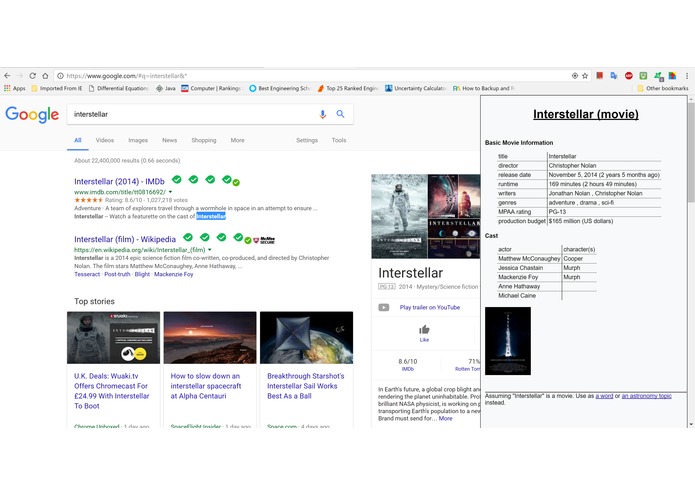This screenshot has height=494, width=695.
Task: Select the All results tab
Action: coord(78,140)
